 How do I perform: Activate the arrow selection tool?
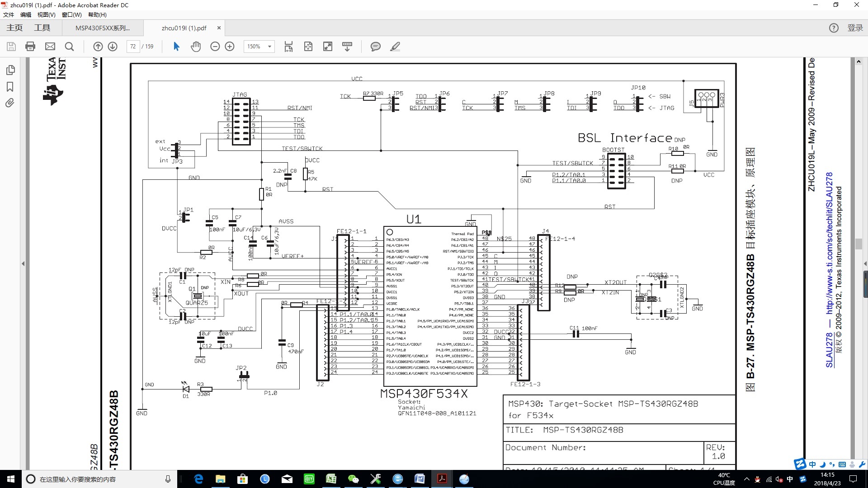coord(176,47)
